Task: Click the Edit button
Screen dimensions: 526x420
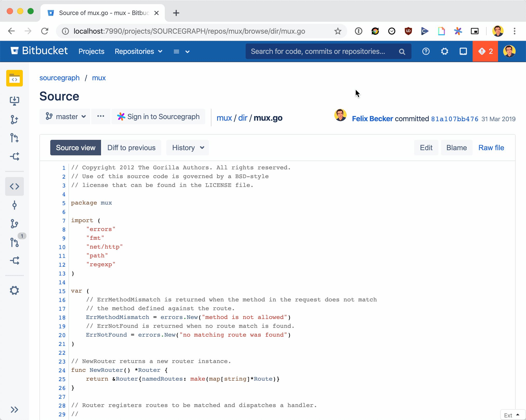Action: pos(426,148)
